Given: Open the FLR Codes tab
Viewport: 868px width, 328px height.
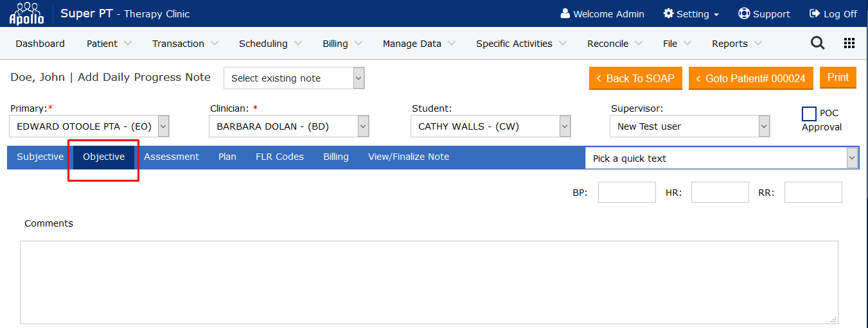Looking at the screenshot, I should [x=279, y=157].
